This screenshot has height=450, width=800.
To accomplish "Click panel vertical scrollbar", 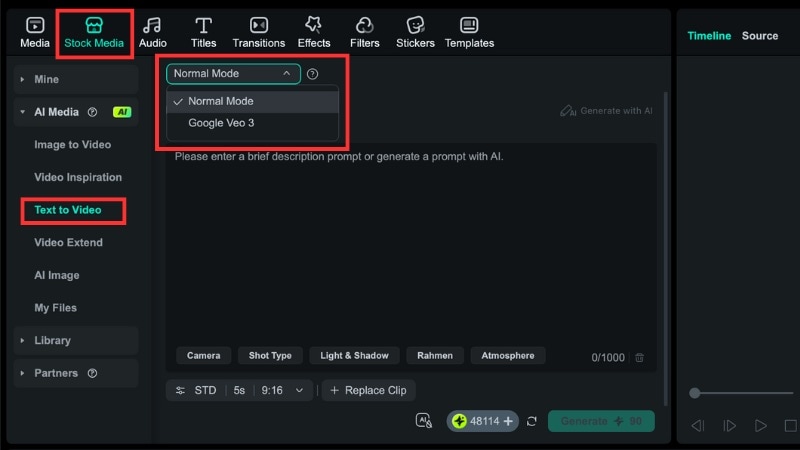I will (x=665, y=248).
